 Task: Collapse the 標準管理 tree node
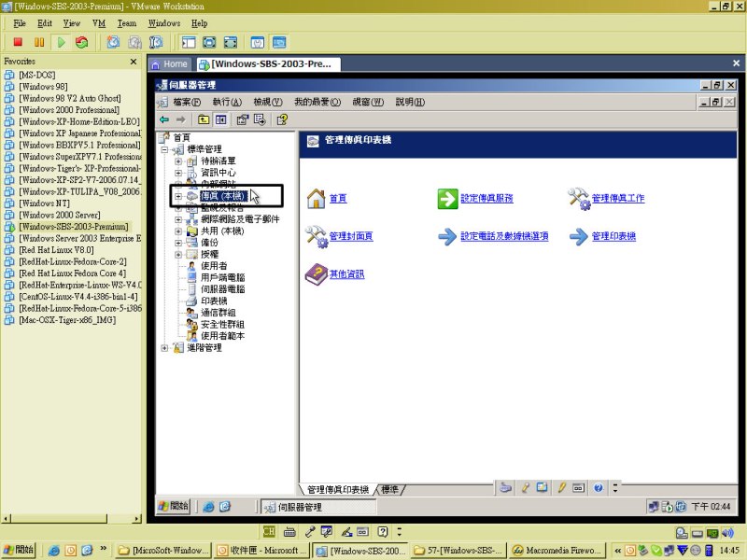(165, 149)
